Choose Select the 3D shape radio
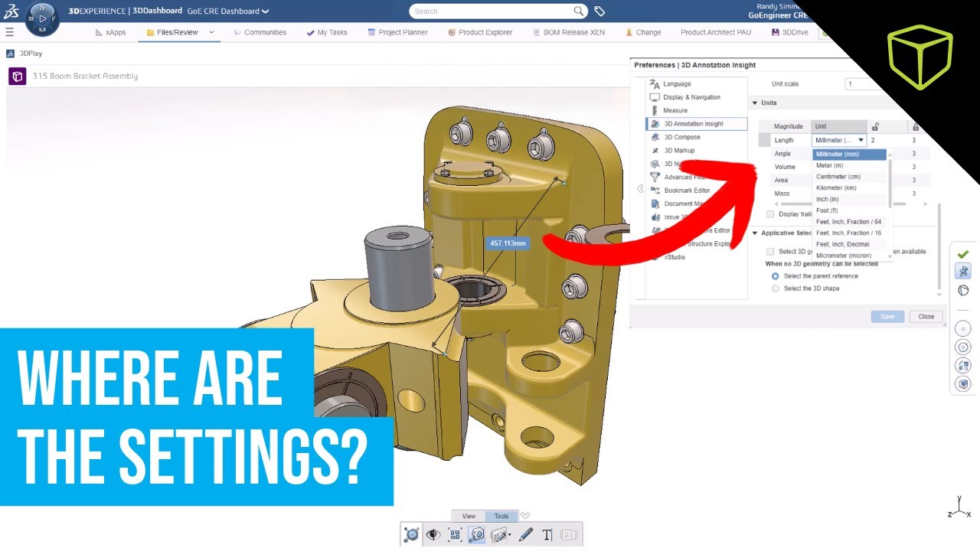This screenshot has height=551, width=980. point(776,289)
